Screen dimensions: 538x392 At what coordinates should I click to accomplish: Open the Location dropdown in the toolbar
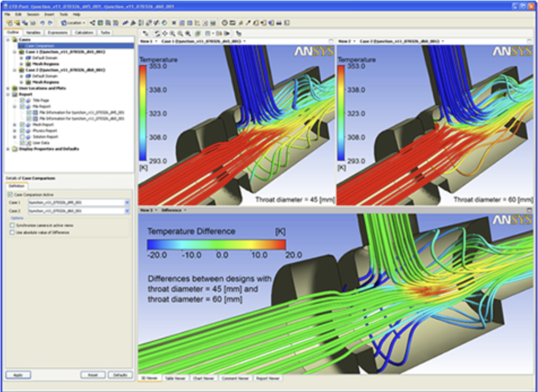(x=73, y=23)
